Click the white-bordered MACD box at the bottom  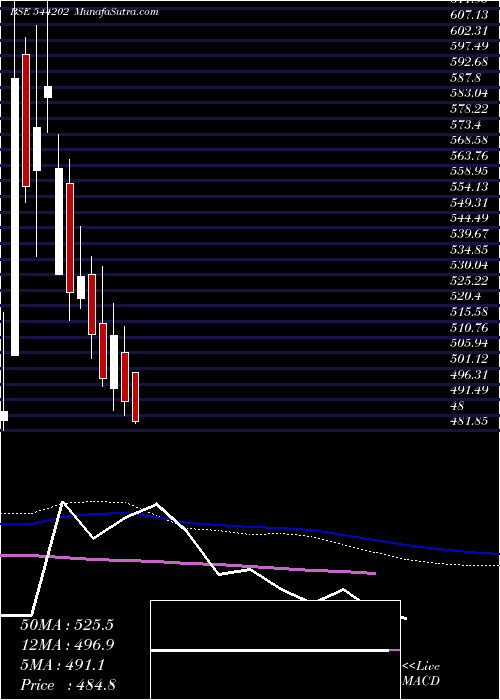point(275,650)
